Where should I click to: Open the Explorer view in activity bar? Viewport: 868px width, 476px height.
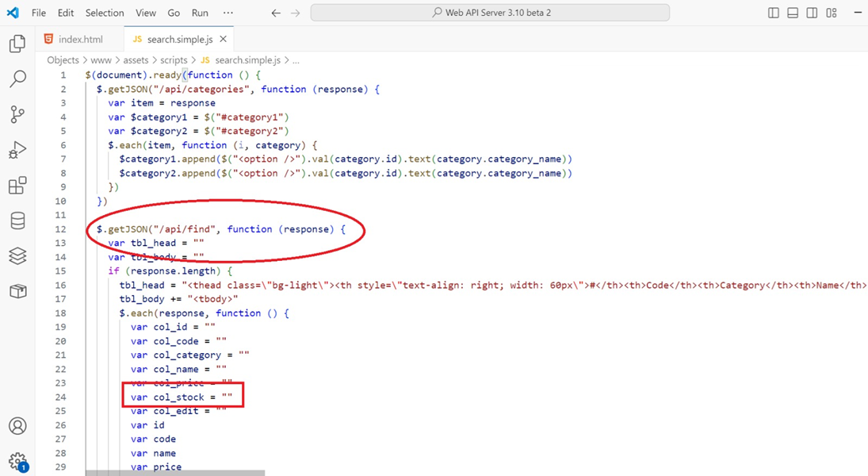click(x=17, y=43)
